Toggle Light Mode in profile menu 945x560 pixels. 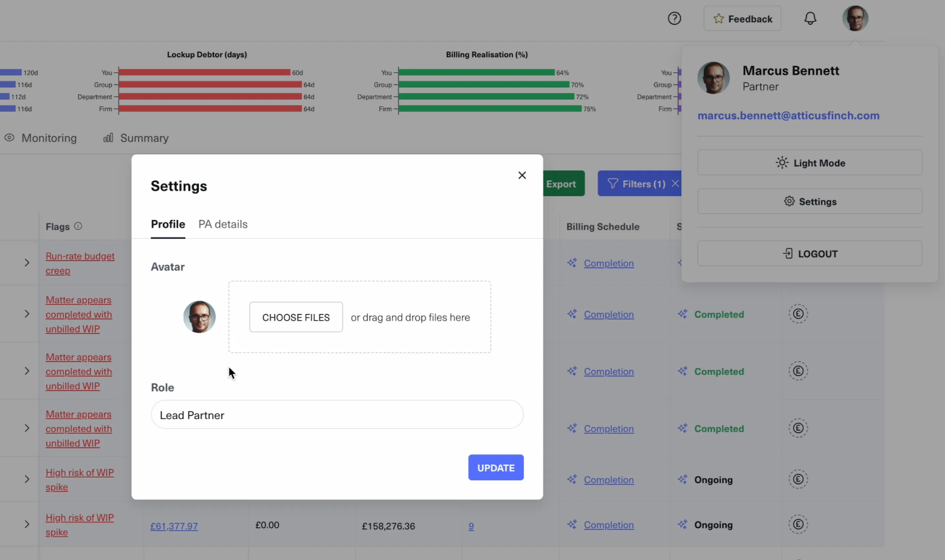tap(809, 163)
